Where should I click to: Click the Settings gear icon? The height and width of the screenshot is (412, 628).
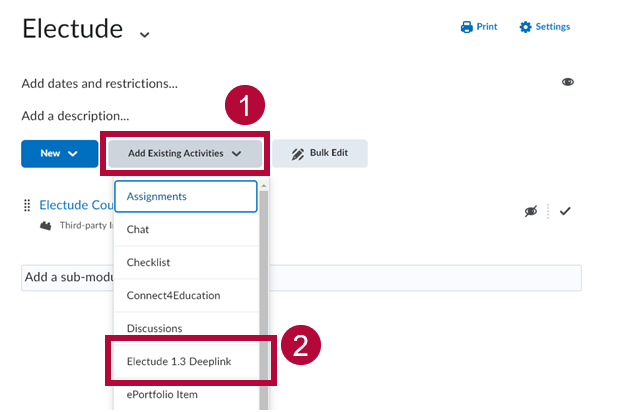pos(525,27)
